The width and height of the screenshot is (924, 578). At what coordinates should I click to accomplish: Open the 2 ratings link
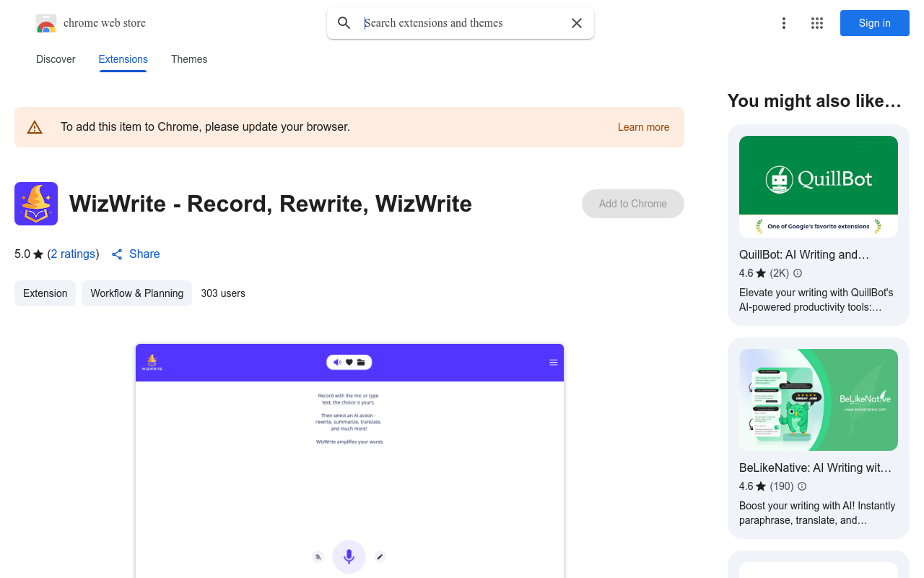click(x=73, y=254)
